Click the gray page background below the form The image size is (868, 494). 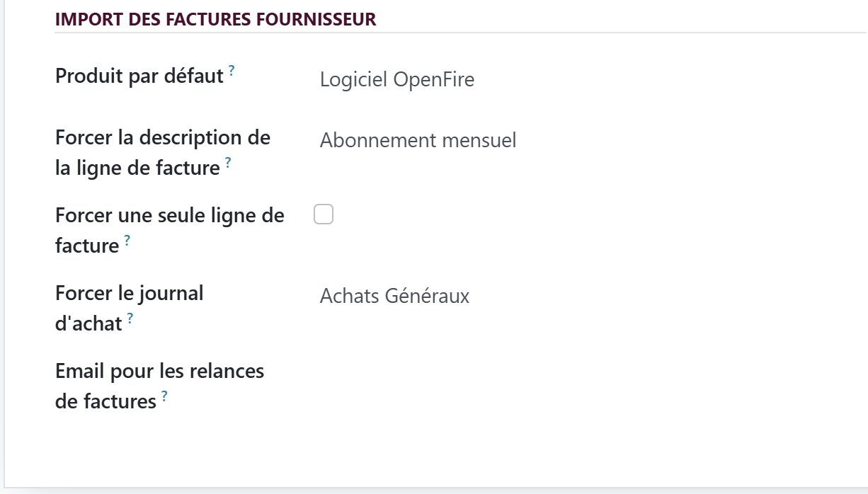434,491
